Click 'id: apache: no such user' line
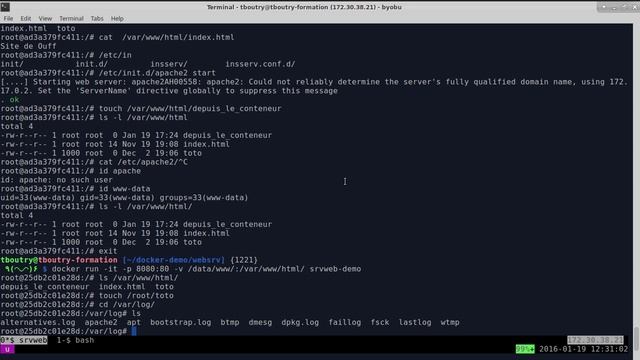 click(x=56, y=180)
